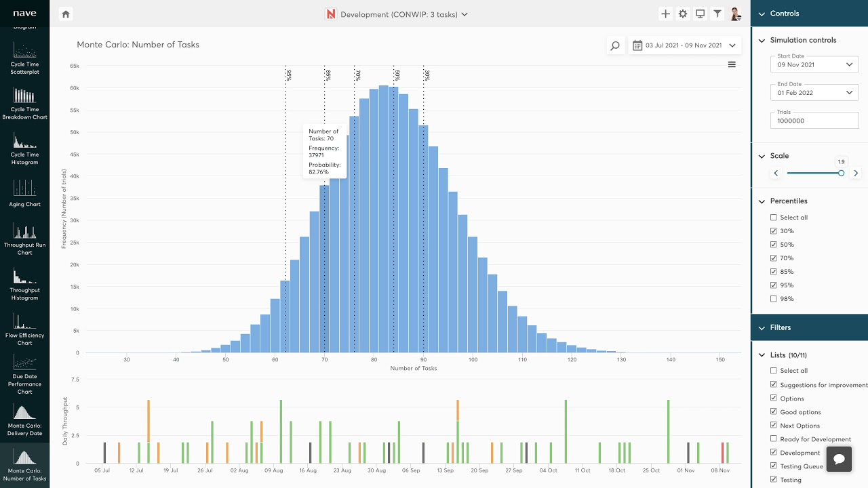Click the histogram bar at 80 tasks

pos(374,221)
